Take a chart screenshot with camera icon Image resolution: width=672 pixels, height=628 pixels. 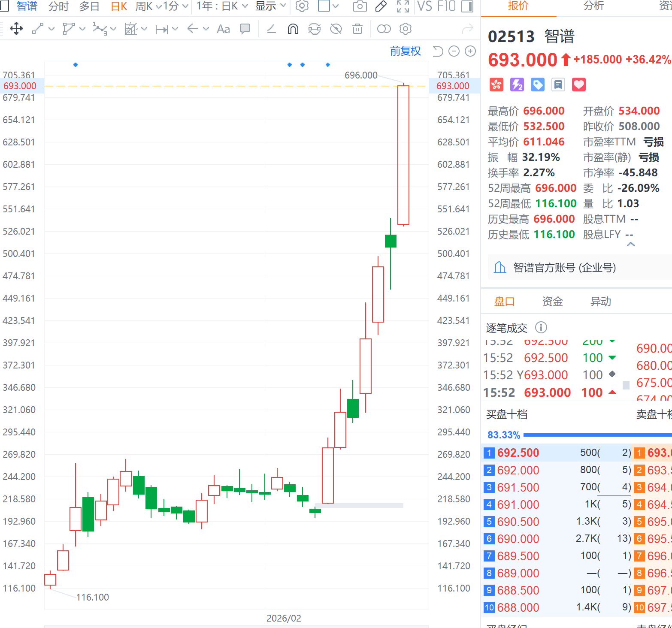pyautogui.click(x=360, y=6)
